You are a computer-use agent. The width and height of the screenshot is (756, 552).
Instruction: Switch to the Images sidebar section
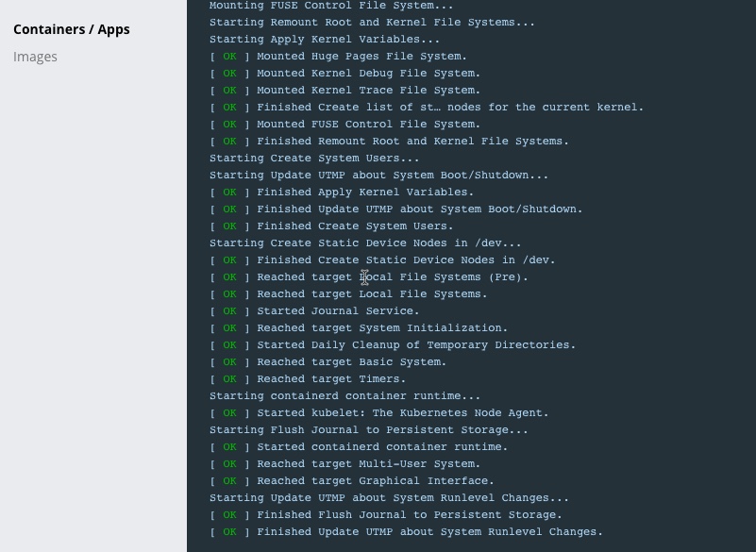click(36, 57)
